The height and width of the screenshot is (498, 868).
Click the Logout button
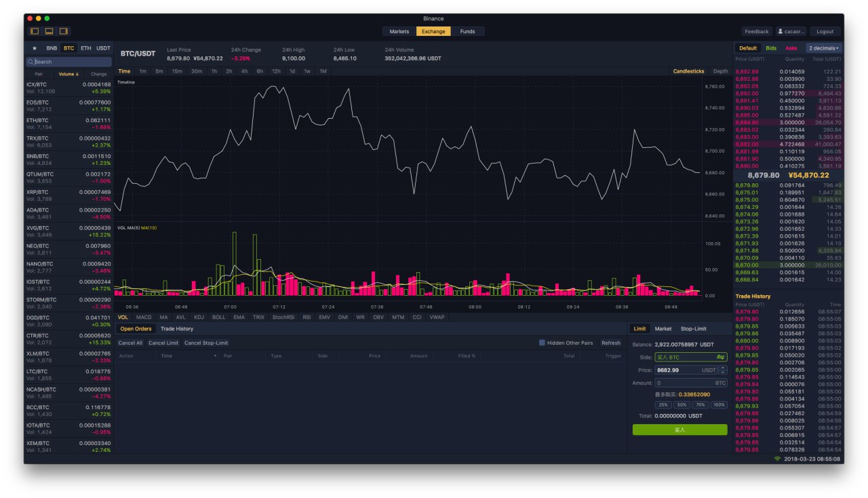click(825, 31)
